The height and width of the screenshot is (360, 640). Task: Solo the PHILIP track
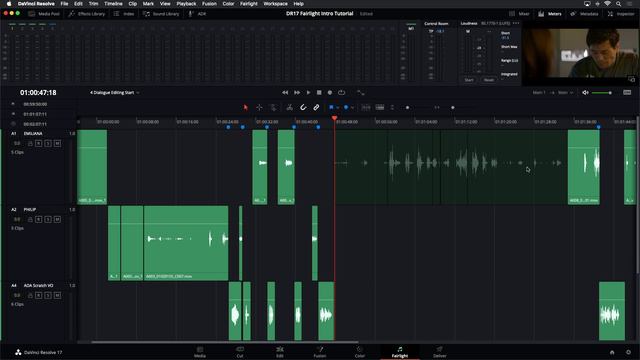[x=48, y=219]
